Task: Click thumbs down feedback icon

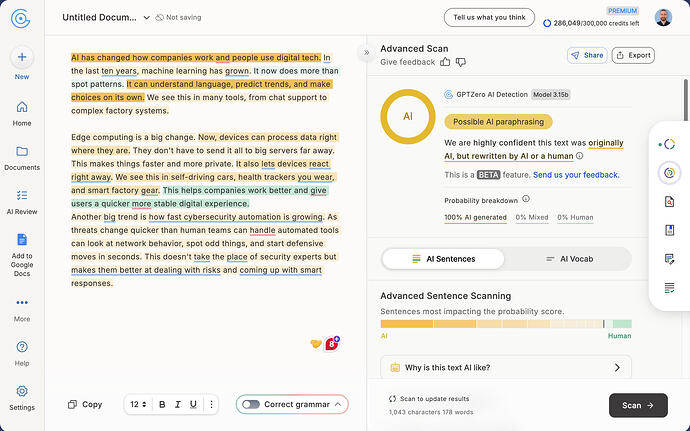Action: (461, 62)
